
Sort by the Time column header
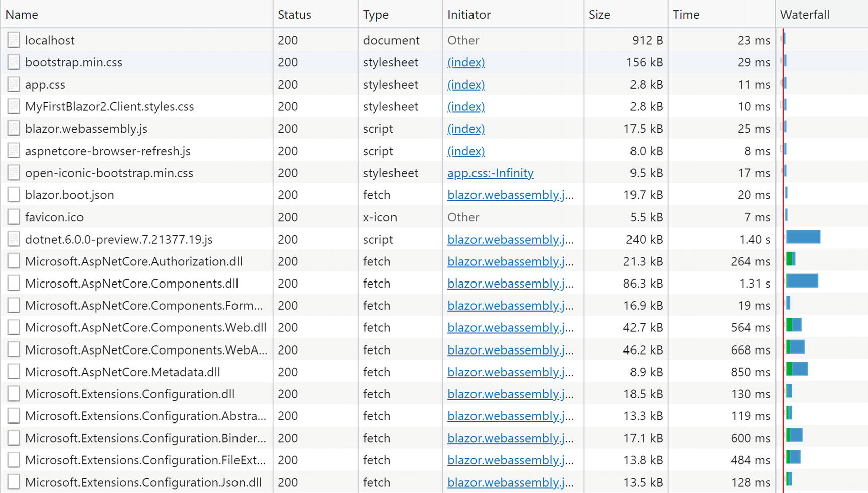coord(686,15)
